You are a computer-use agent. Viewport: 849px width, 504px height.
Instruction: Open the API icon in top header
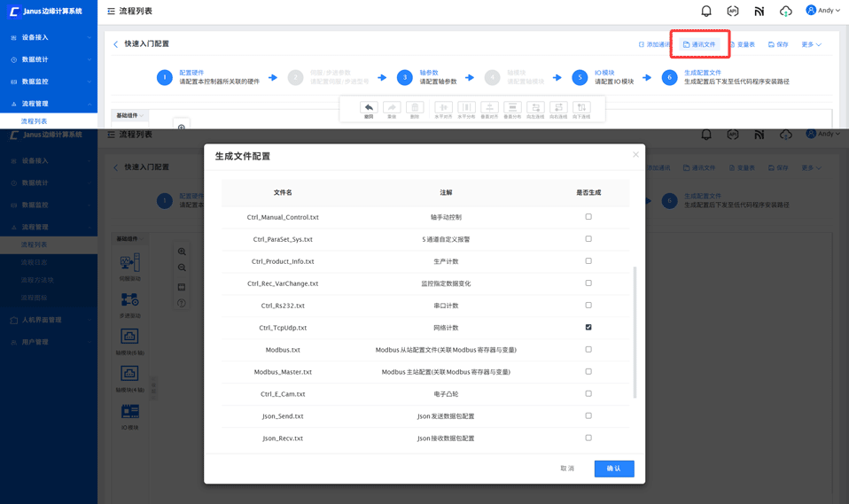coord(733,12)
